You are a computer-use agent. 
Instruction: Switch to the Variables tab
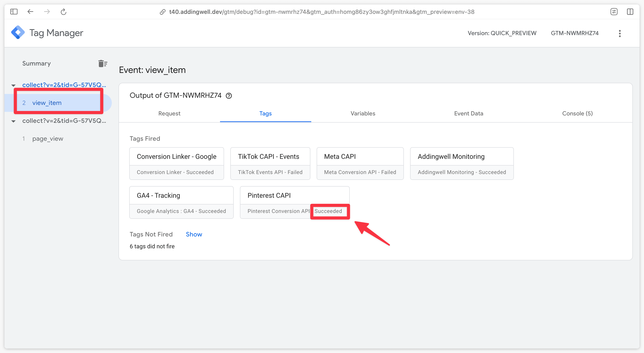click(363, 113)
